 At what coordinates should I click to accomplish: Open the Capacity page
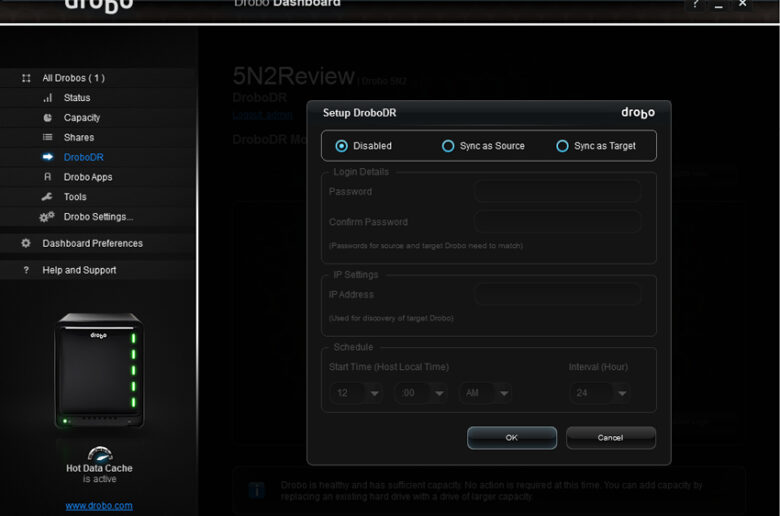[x=82, y=118]
